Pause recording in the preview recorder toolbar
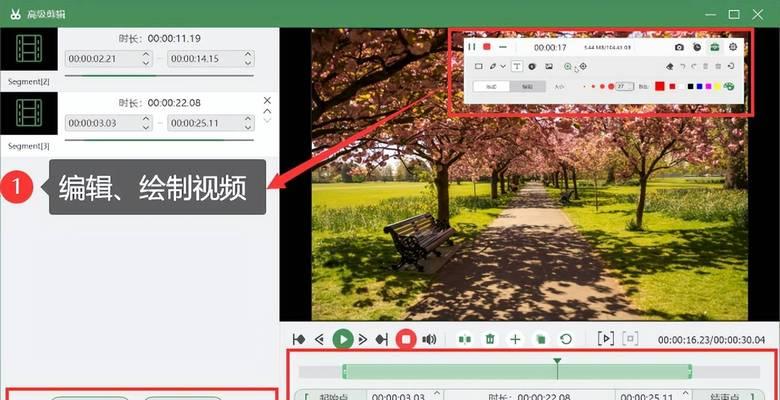 472,47
